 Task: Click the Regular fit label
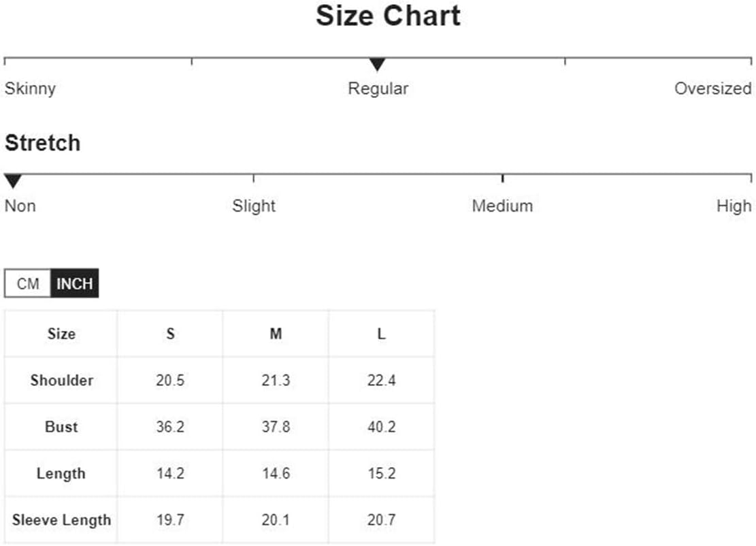(378, 89)
